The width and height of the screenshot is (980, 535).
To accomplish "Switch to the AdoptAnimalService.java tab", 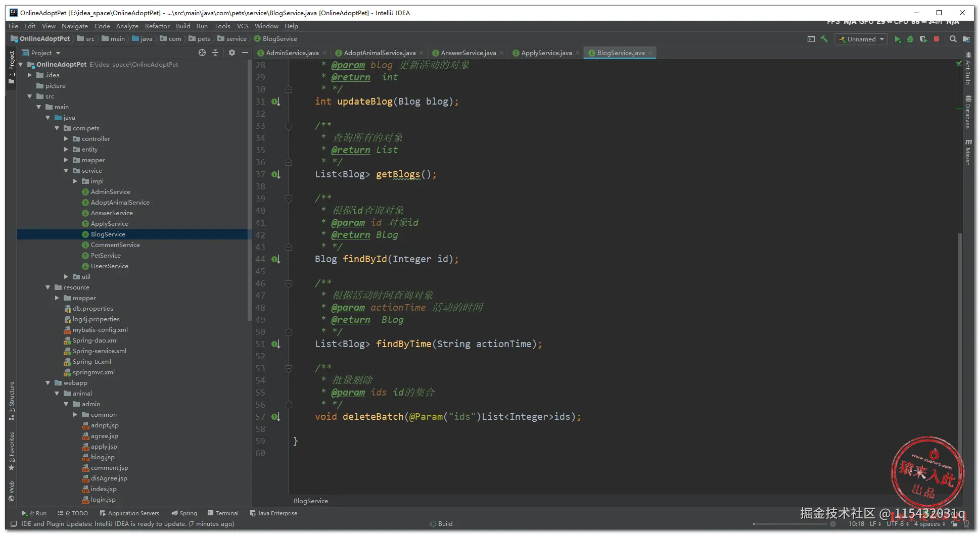I will tap(379, 53).
